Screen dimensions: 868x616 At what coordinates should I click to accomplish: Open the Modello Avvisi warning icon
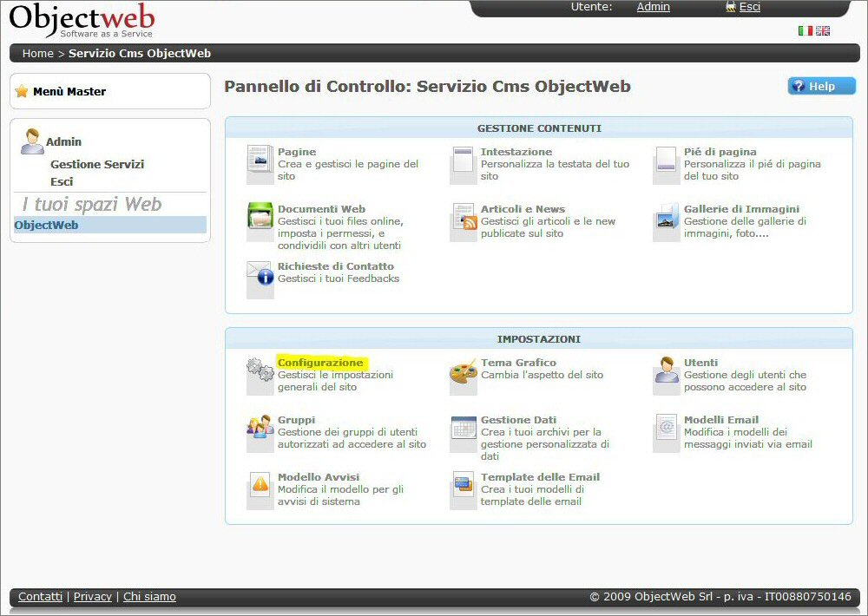(260, 487)
